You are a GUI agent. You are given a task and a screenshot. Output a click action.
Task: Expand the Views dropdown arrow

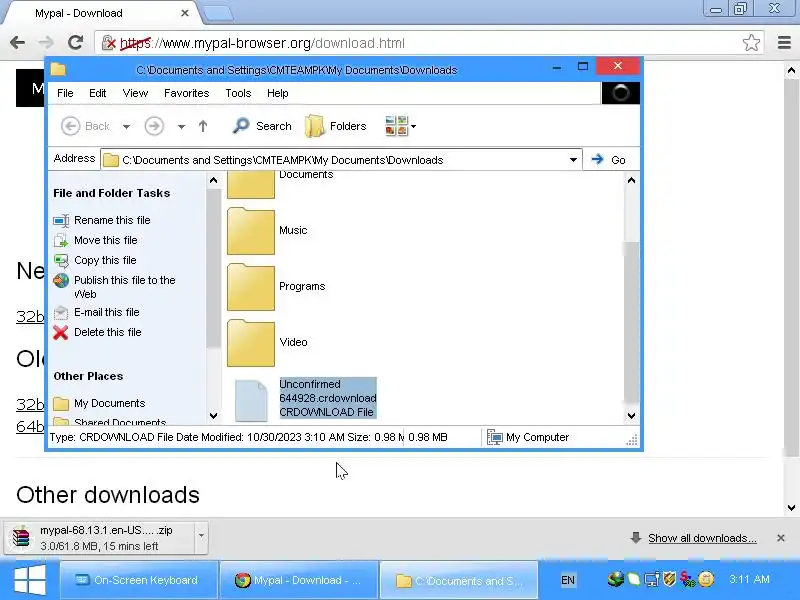tap(413, 126)
